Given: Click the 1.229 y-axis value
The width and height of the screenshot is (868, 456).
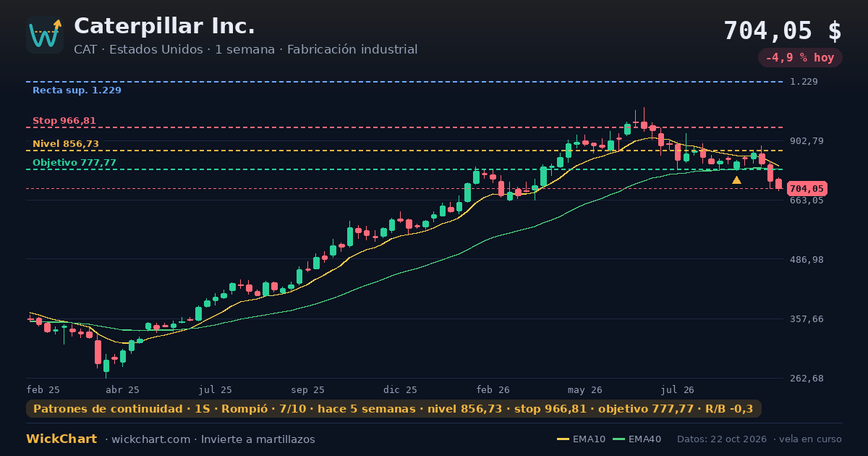Looking at the screenshot, I should pyautogui.click(x=804, y=82).
